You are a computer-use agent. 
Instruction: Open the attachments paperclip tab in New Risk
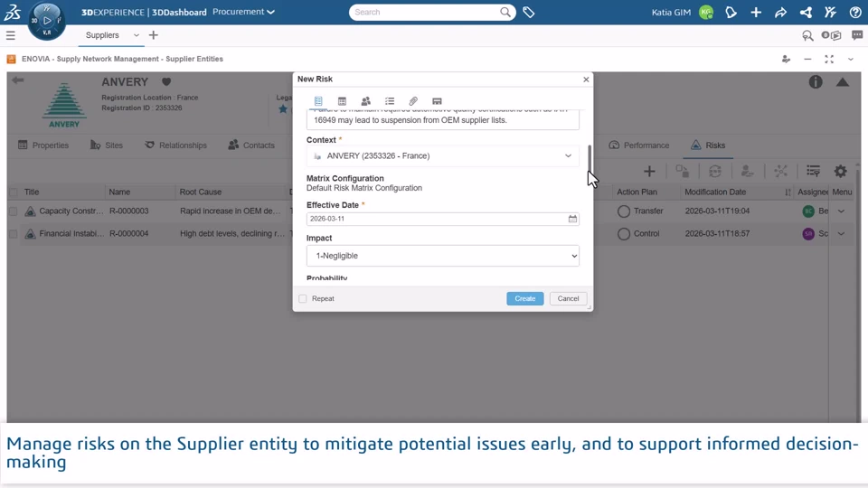pos(413,101)
